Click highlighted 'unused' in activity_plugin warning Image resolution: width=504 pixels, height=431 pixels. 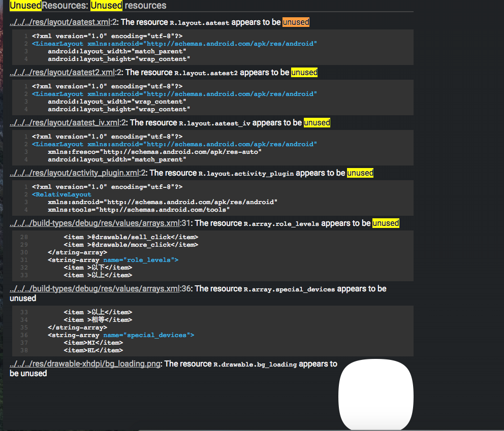(x=360, y=173)
